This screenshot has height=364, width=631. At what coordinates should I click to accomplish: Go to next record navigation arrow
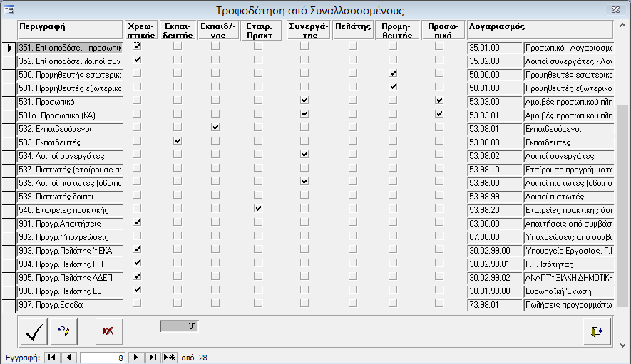pos(137,358)
